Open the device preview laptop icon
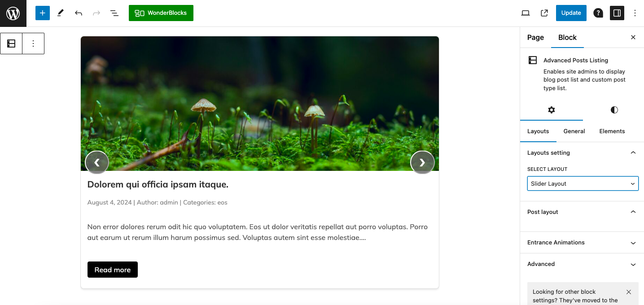Image resolution: width=644 pixels, height=305 pixels. click(526, 13)
